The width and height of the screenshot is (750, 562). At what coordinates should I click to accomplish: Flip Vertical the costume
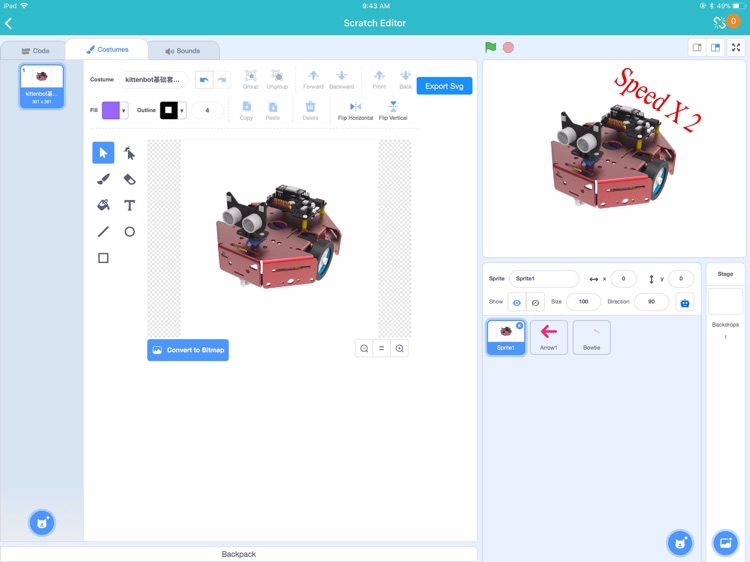click(393, 110)
